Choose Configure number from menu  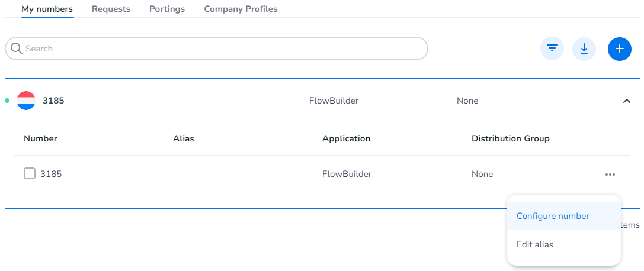click(553, 216)
